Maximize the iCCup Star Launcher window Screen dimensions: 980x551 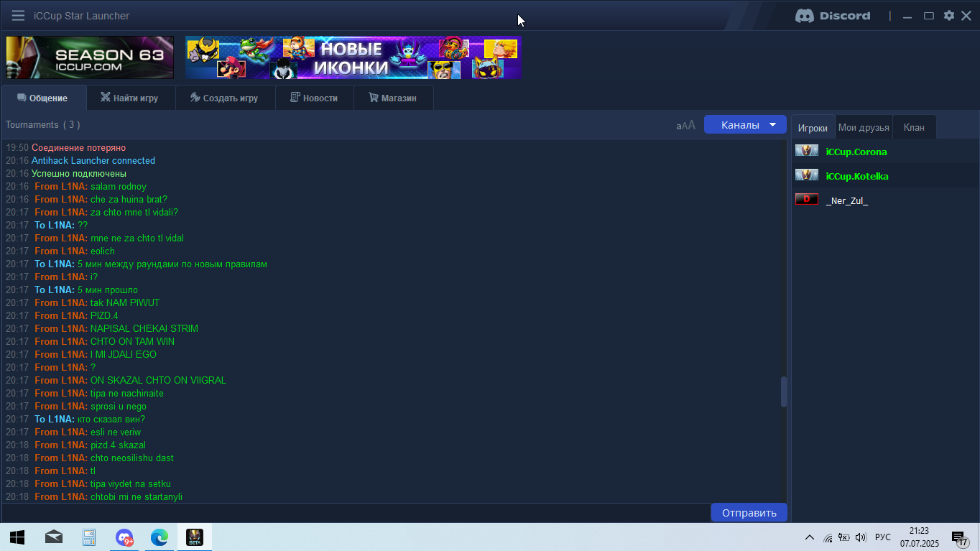[x=929, y=16]
